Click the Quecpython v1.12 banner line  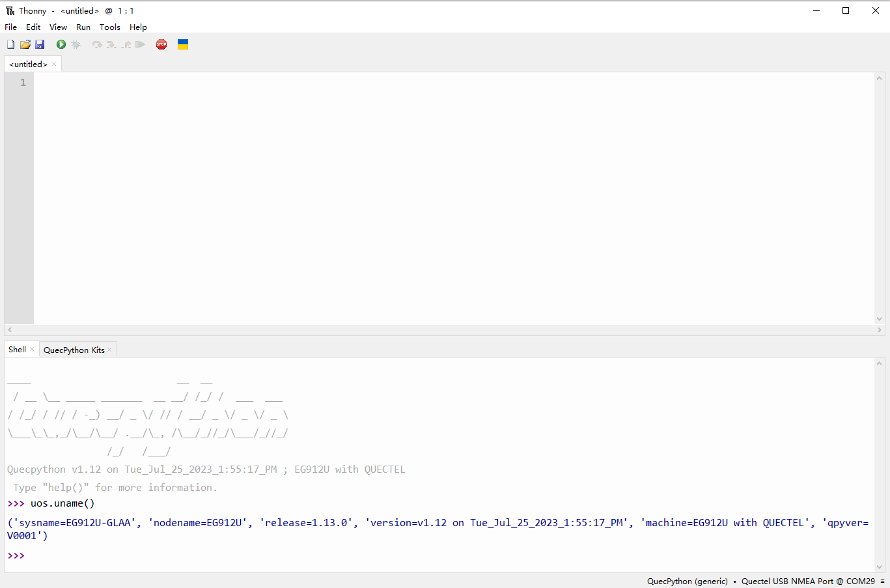[x=206, y=469]
